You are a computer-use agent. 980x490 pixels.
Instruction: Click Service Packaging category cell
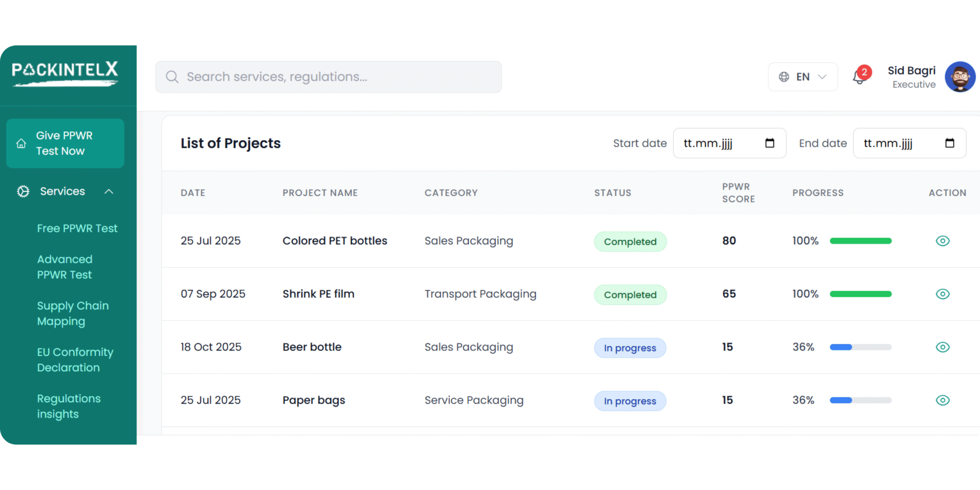[474, 400]
